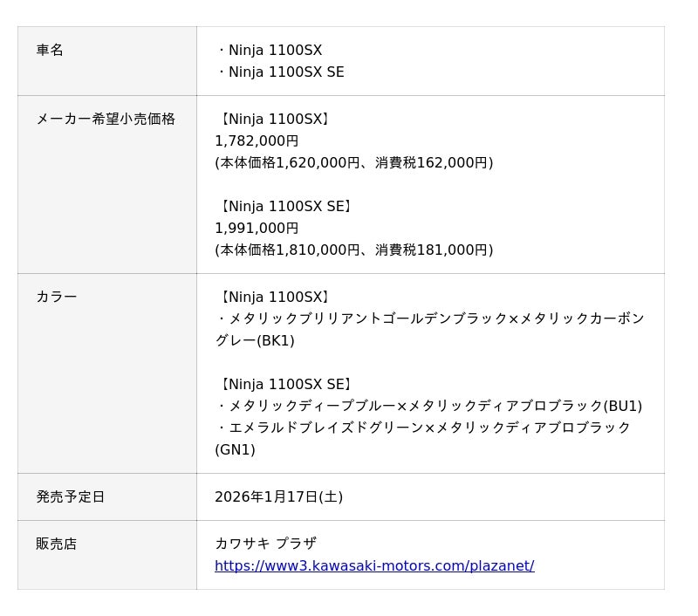
Task: Click the 2026年1月17日(土) release date
Action: [x=278, y=497]
